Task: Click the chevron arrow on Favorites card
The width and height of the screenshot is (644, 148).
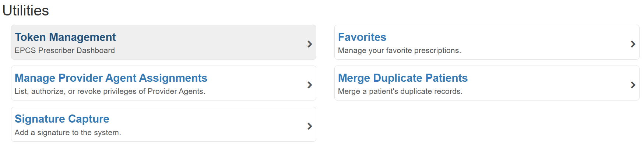Action: (x=633, y=44)
